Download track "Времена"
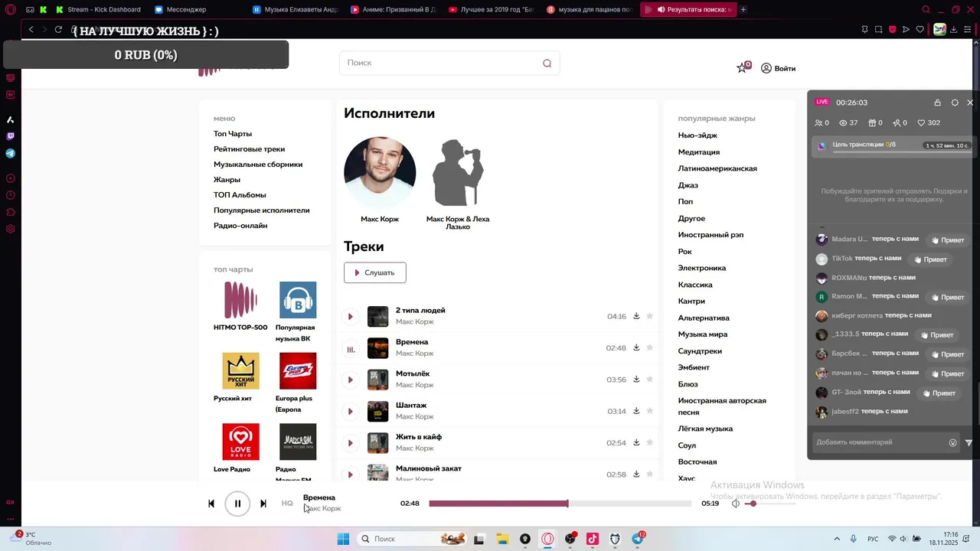980x551 pixels. [636, 347]
